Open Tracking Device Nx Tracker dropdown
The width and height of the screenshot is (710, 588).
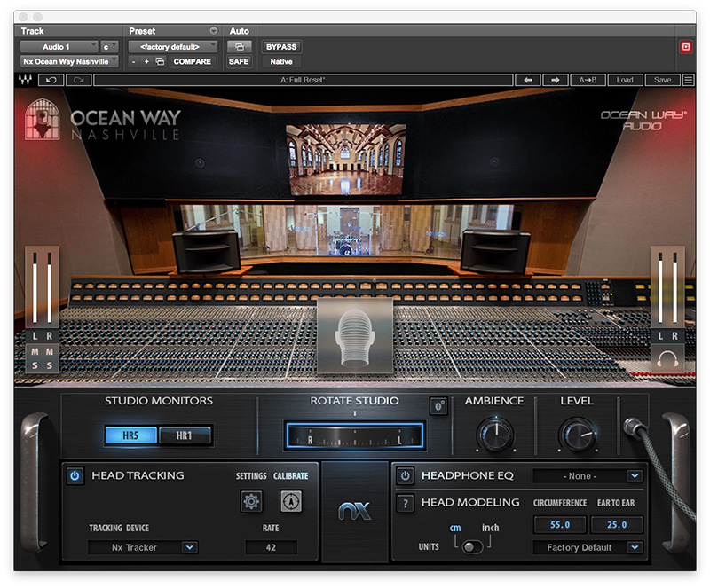(x=143, y=547)
